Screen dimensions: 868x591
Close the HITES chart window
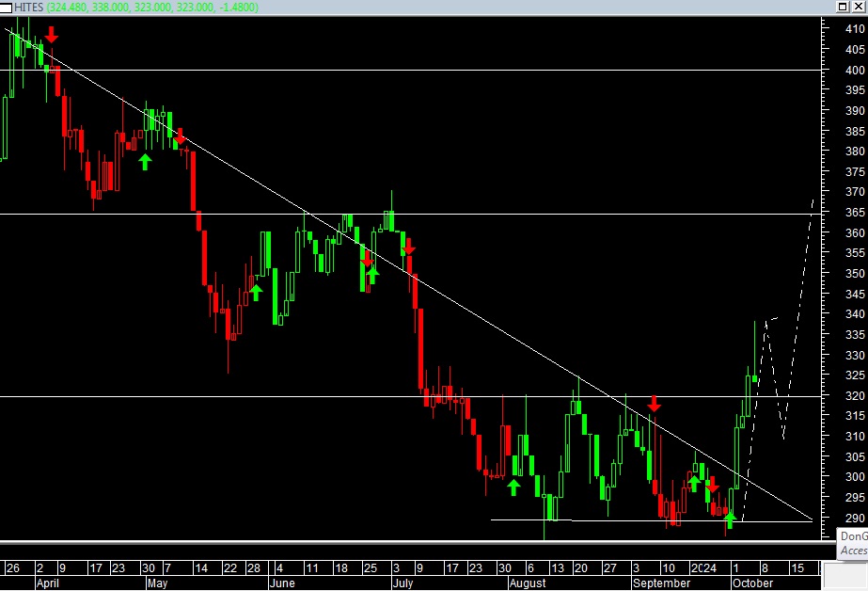click(859, 7)
